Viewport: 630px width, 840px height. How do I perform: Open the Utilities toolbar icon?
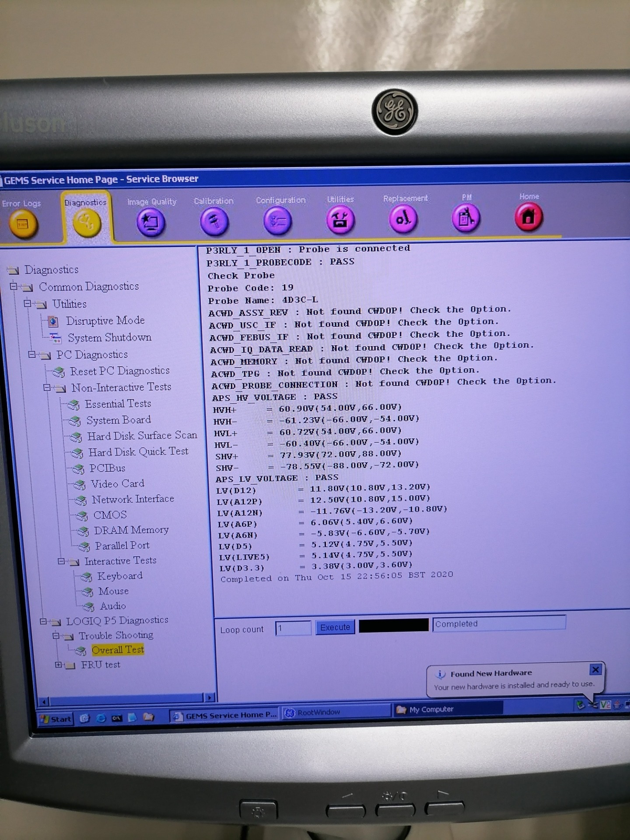pos(340,220)
